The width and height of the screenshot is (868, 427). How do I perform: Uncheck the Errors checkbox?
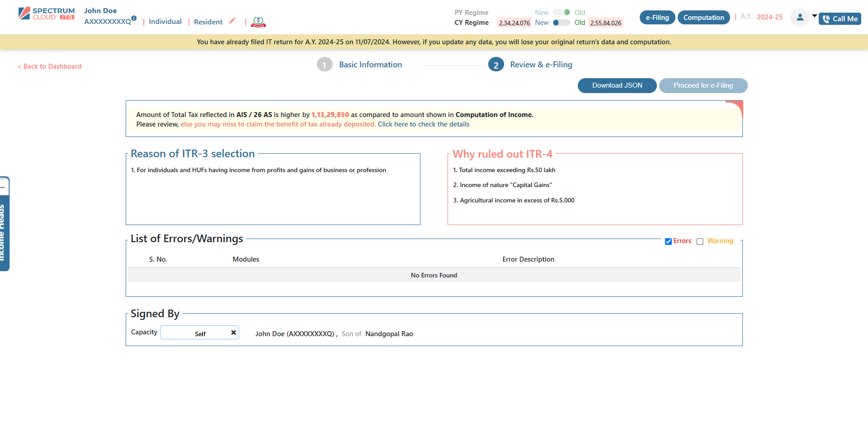pyautogui.click(x=668, y=241)
